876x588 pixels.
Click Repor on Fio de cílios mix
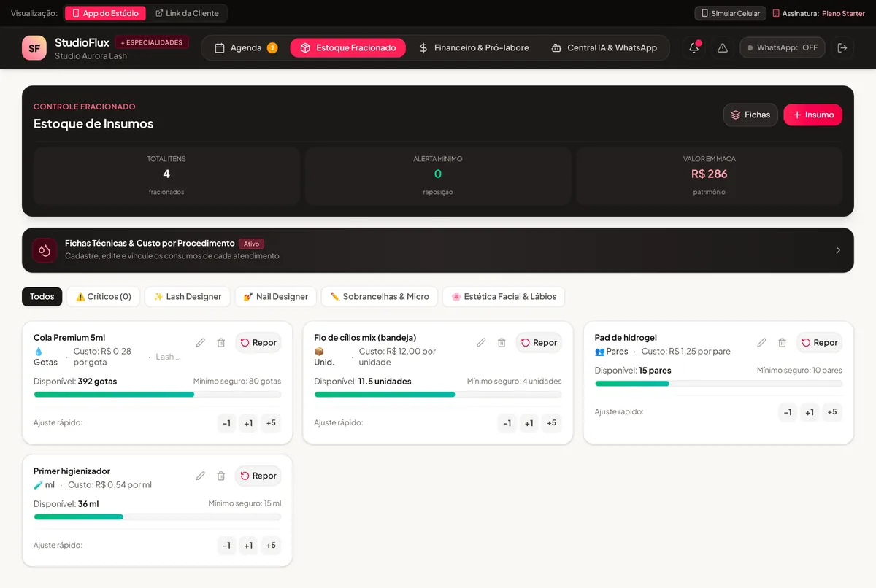pyautogui.click(x=539, y=343)
